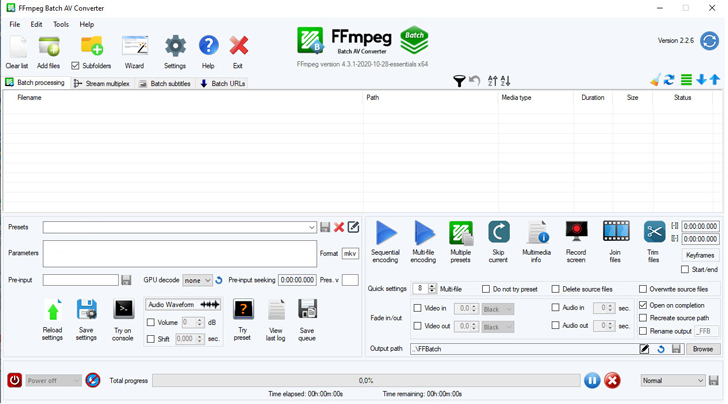
Task: Open Try on console
Action: pos(124,309)
